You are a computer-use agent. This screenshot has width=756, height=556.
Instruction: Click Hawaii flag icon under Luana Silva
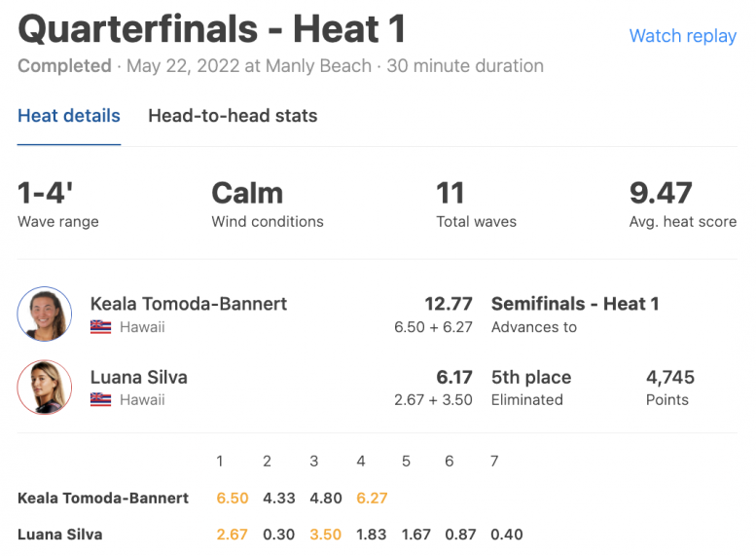(100, 400)
